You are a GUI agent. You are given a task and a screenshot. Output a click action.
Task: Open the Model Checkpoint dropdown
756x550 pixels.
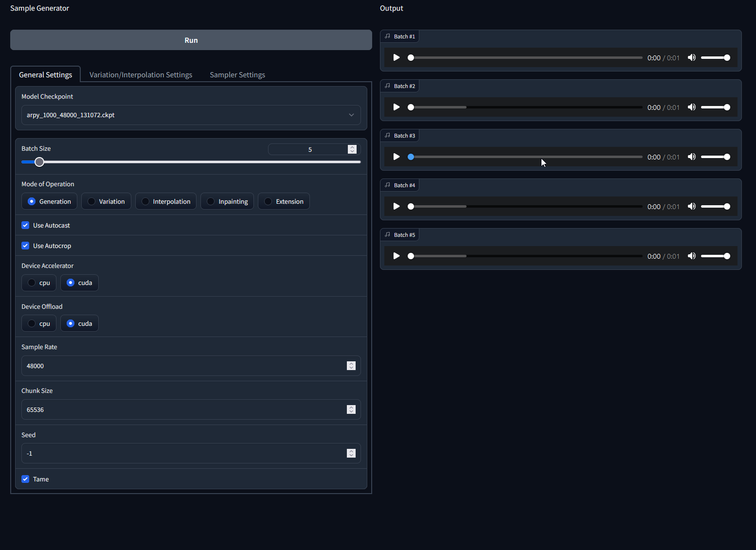(x=191, y=115)
